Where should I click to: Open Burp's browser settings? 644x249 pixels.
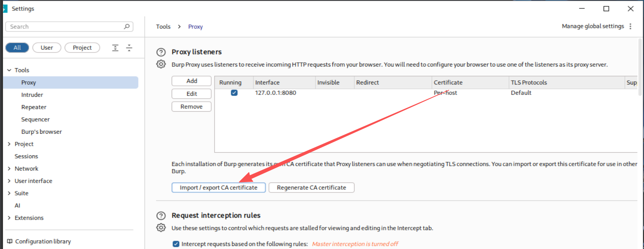(x=42, y=132)
